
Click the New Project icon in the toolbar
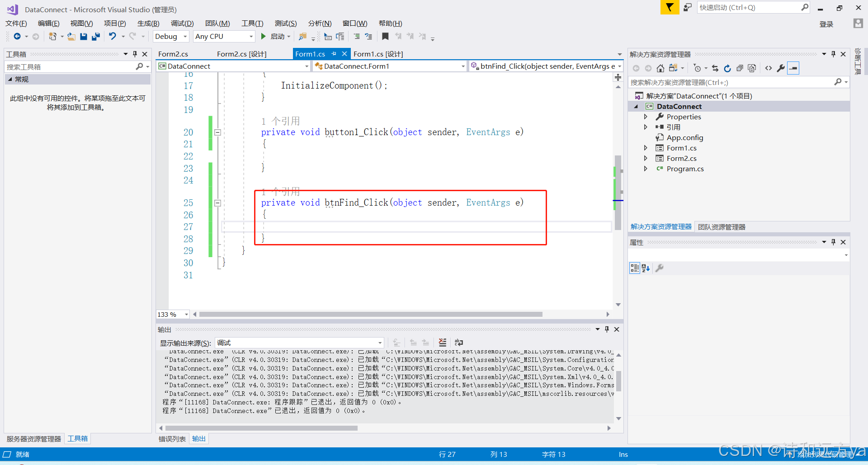point(53,36)
